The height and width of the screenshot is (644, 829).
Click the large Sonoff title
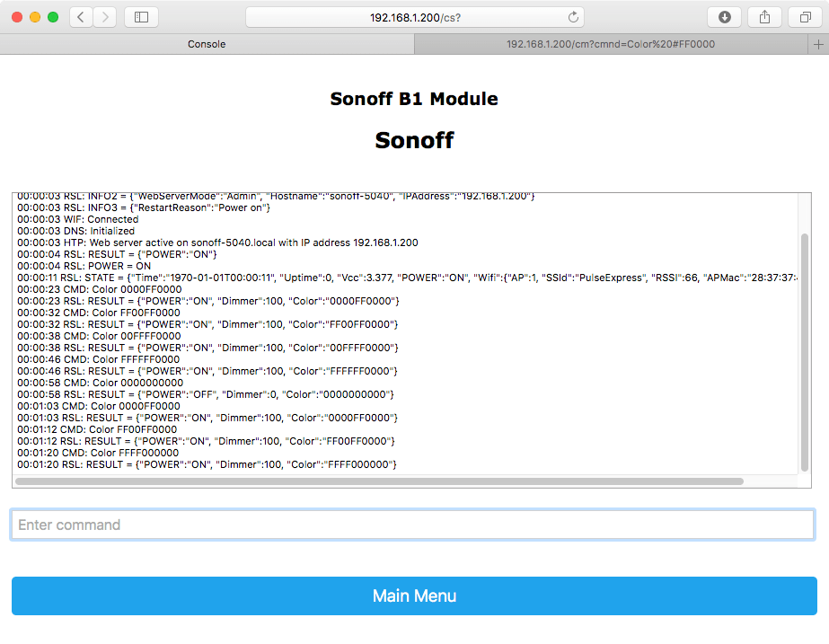click(415, 140)
